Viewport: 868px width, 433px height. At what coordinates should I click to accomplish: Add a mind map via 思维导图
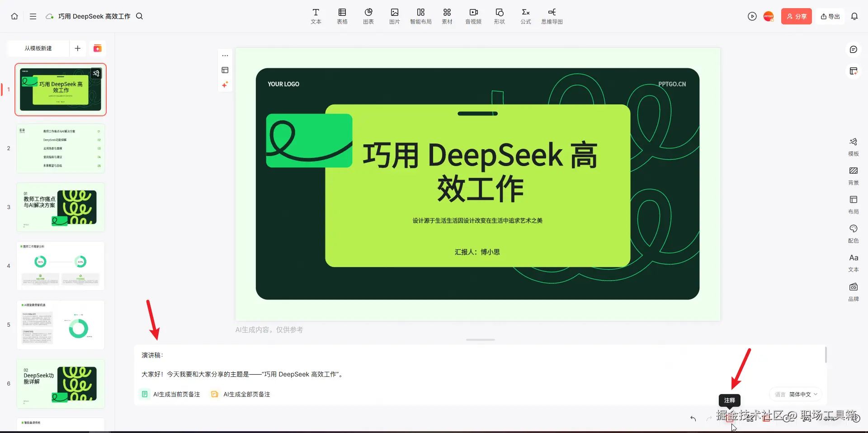552,16
